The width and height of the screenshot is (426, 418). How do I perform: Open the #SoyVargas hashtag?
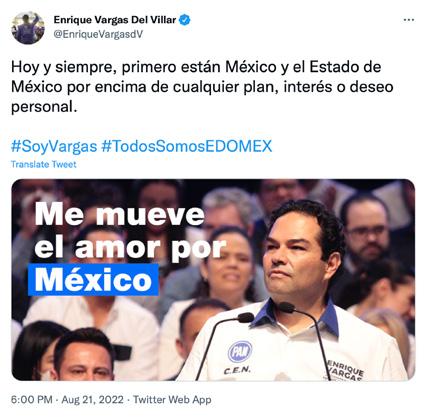[54, 146]
